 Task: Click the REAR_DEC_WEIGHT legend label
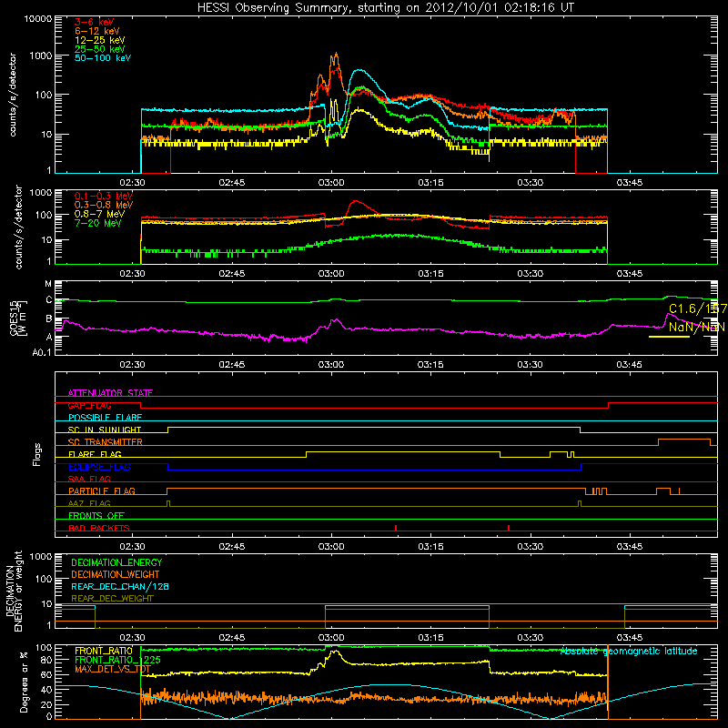point(112,599)
